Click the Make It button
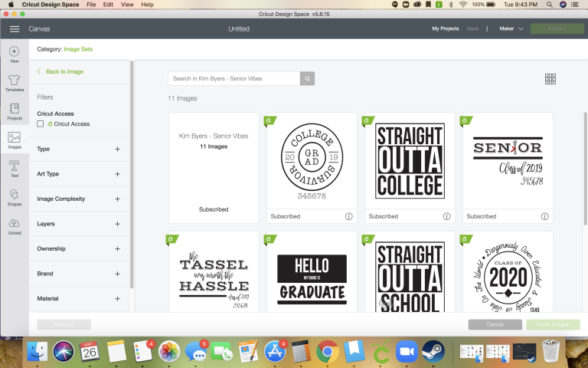 (x=557, y=28)
